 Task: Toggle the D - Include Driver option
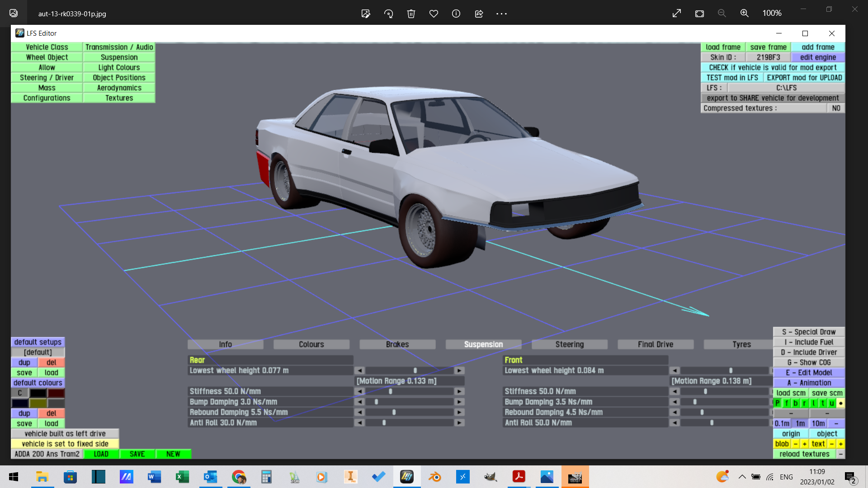(808, 352)
